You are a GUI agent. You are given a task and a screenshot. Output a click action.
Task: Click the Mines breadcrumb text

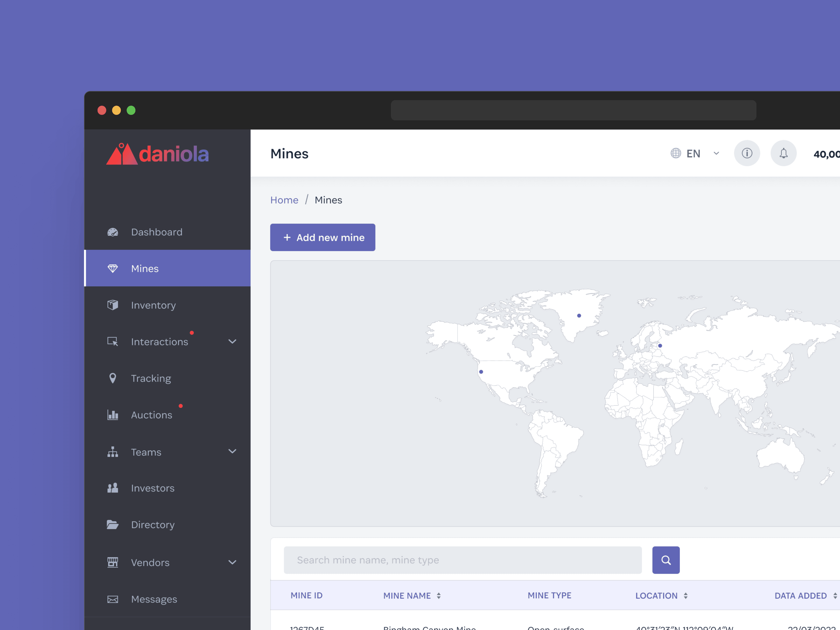(329, 200)
